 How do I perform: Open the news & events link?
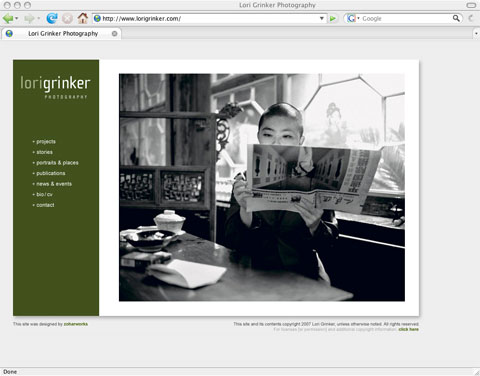(x=54, y=184)
